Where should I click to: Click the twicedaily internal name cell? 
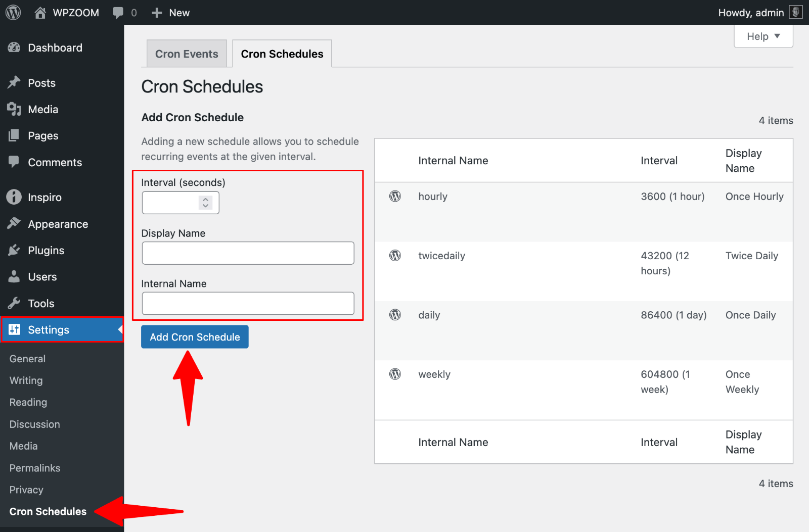(441, 256)
